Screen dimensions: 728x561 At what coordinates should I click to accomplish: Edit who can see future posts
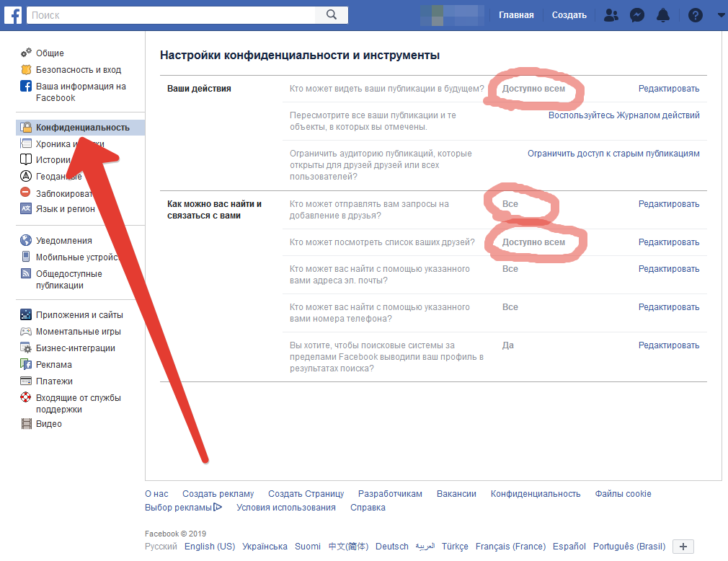click(x=669, y=89)
